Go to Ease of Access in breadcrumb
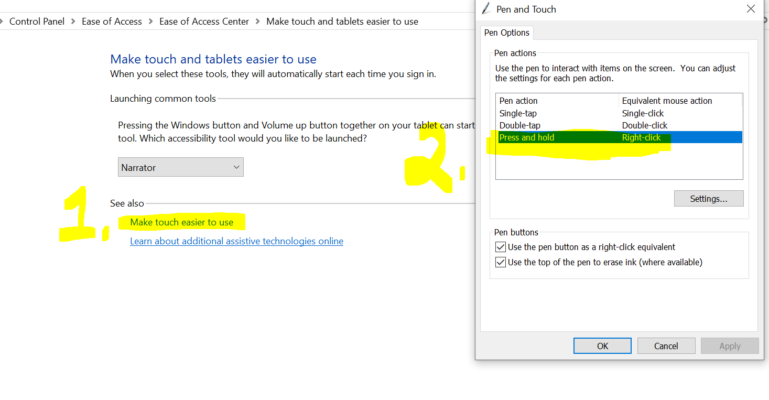Viewport: 769px width, 400px height. tap(111, 22)
